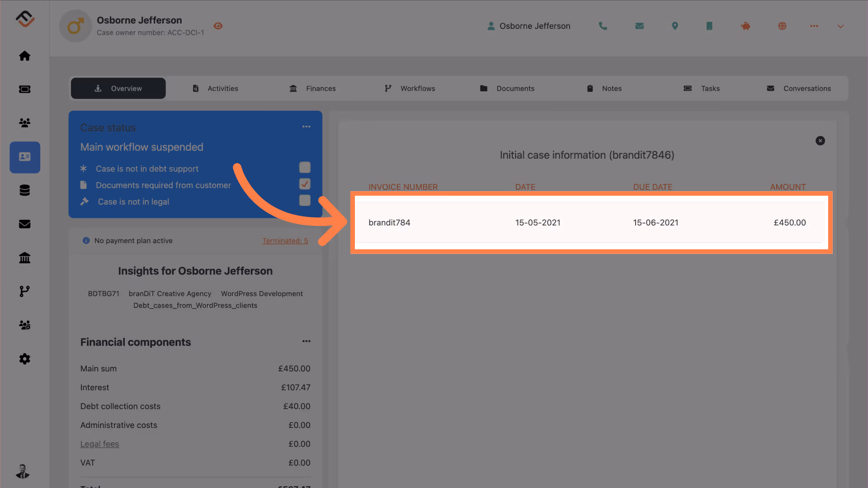Open the workflow branch icon in sidebar

(x=25, y=291)
